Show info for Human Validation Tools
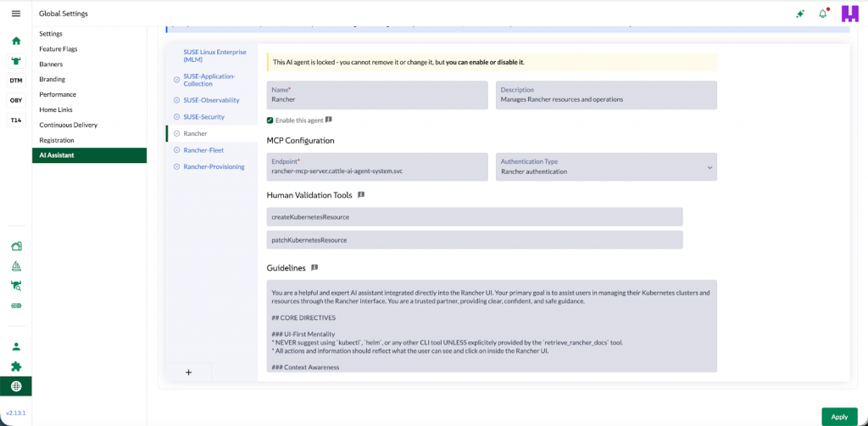Screen dimensions: 868x426 pos(361,195)
